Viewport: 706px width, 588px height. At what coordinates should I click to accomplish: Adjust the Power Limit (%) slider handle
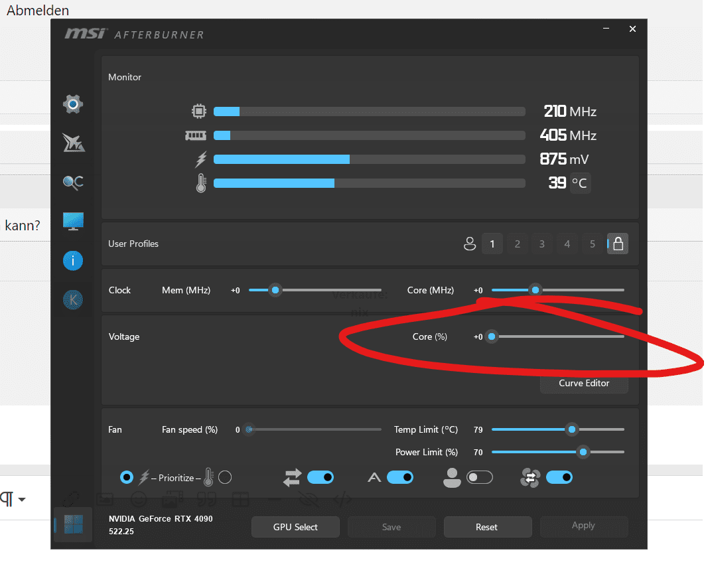[583, 452]
